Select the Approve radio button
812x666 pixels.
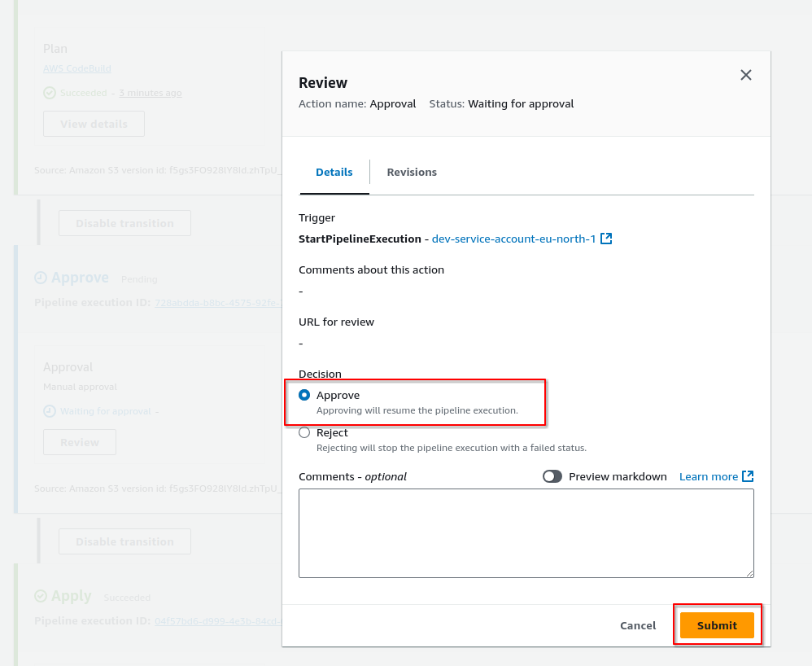point(304,395)
